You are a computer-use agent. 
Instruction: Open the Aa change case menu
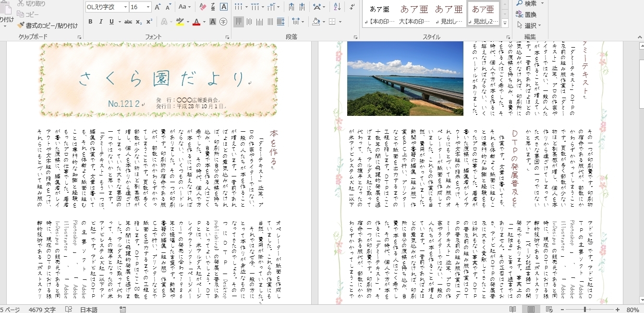pos(182,7)
